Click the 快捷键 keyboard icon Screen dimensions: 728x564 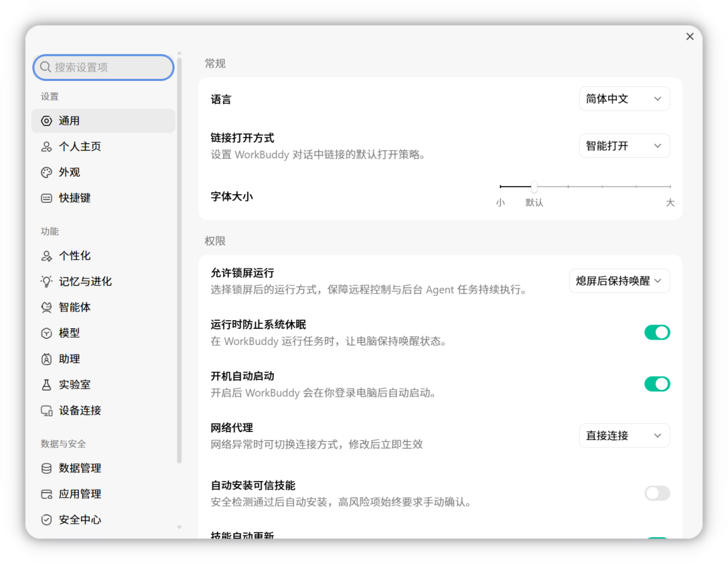click(x=47, y=198)
